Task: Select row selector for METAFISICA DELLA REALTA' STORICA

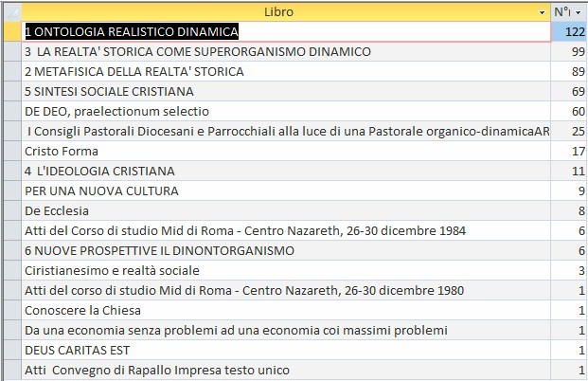Action: click(12, 71)
